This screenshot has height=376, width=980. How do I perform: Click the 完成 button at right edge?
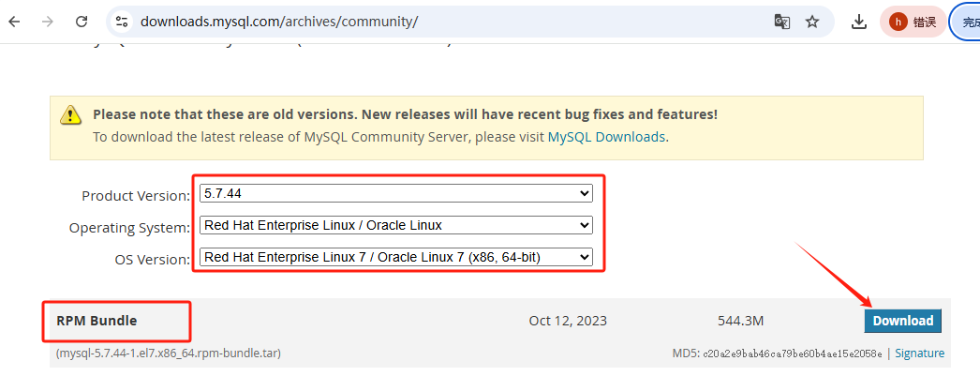[x=968, y=22]
